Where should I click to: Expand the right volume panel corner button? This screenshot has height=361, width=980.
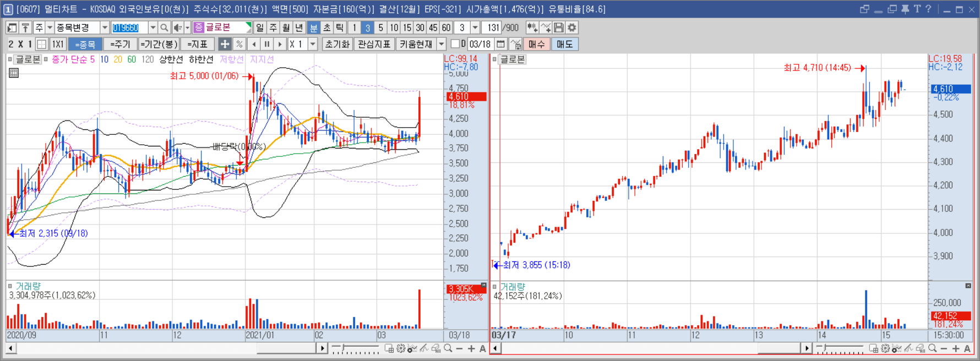point(968,286)
